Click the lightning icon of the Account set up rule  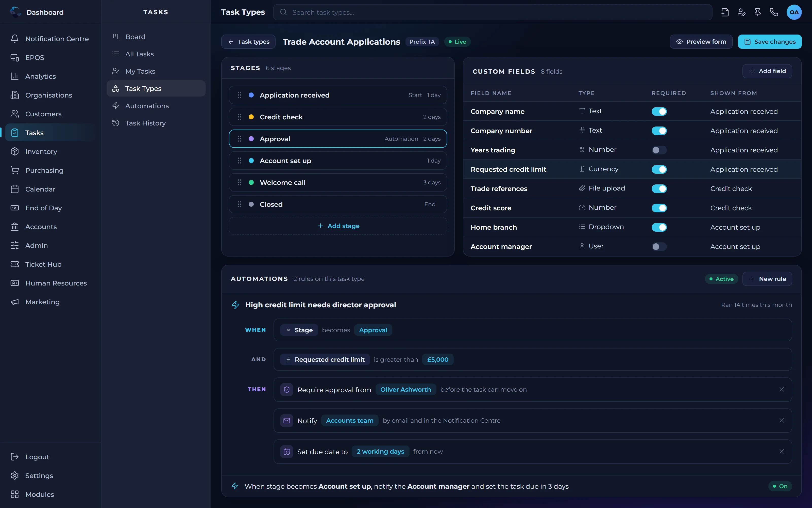click(235, 486)
